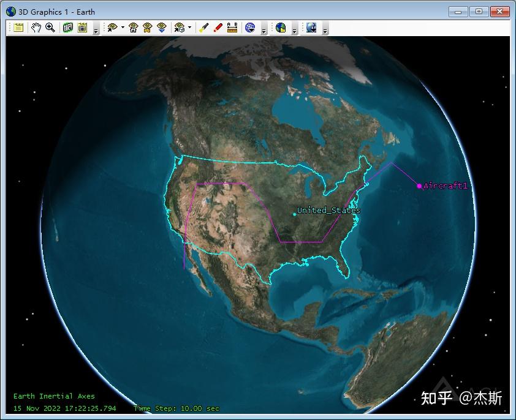Image resolution: width=516 pixels, height=420 pixels.
Task: Maximize the 3D Graphics window
Action: 479,12
